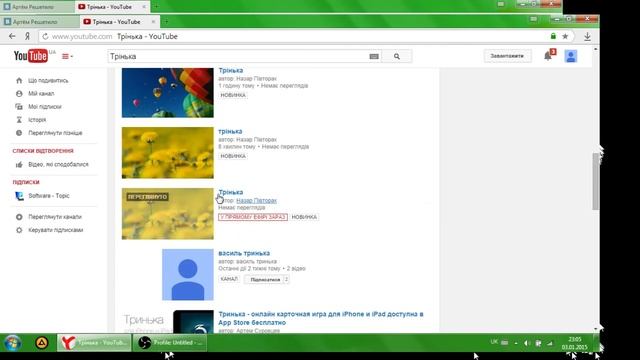Open василь тринька channel title

[244, 253]
